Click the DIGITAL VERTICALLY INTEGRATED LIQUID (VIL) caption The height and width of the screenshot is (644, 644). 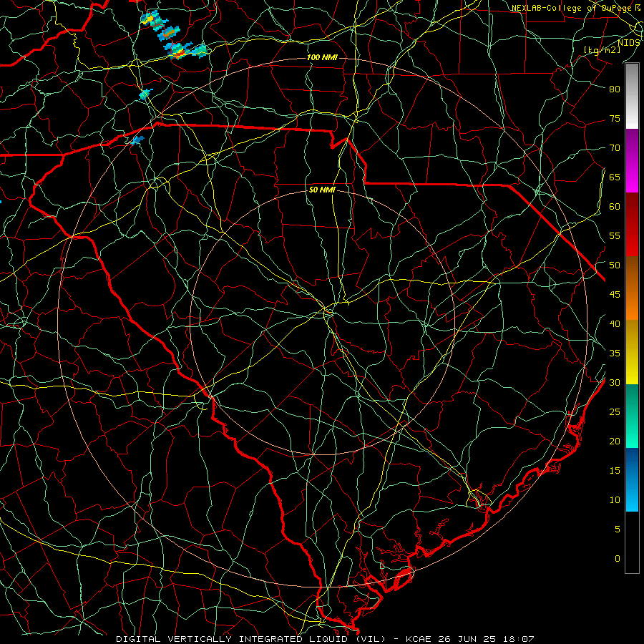pos(250,639)
